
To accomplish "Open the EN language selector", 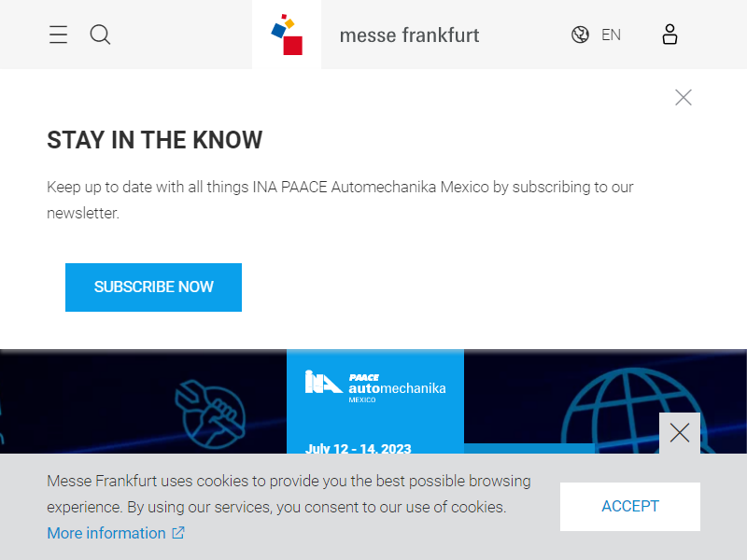I will 611,35.
